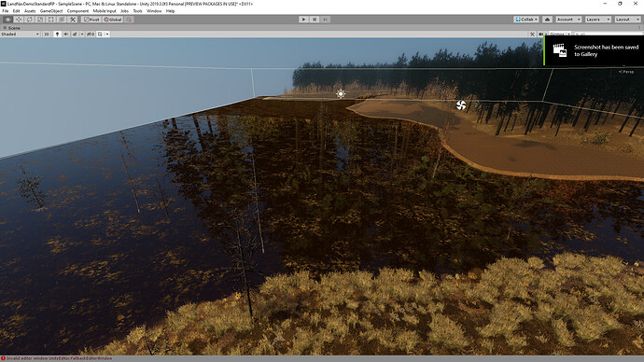Toggle grid snapping icon beside Global

point(129,20)
